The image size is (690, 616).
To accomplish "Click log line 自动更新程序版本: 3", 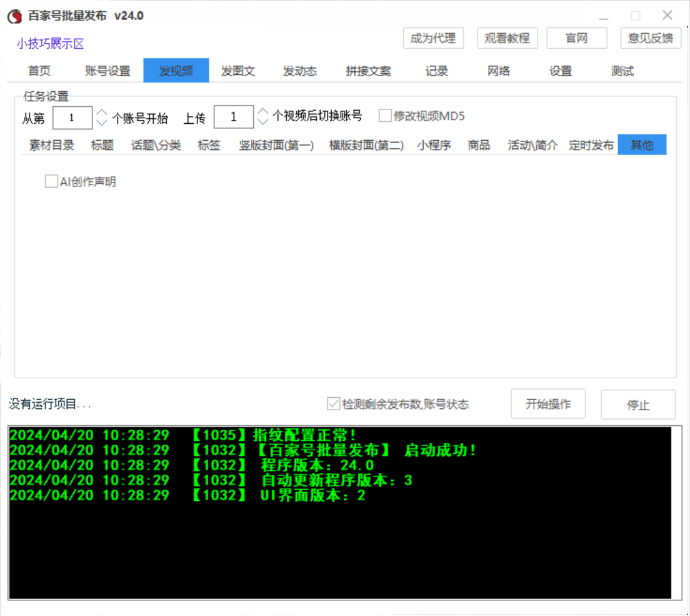I will [211, 480].
